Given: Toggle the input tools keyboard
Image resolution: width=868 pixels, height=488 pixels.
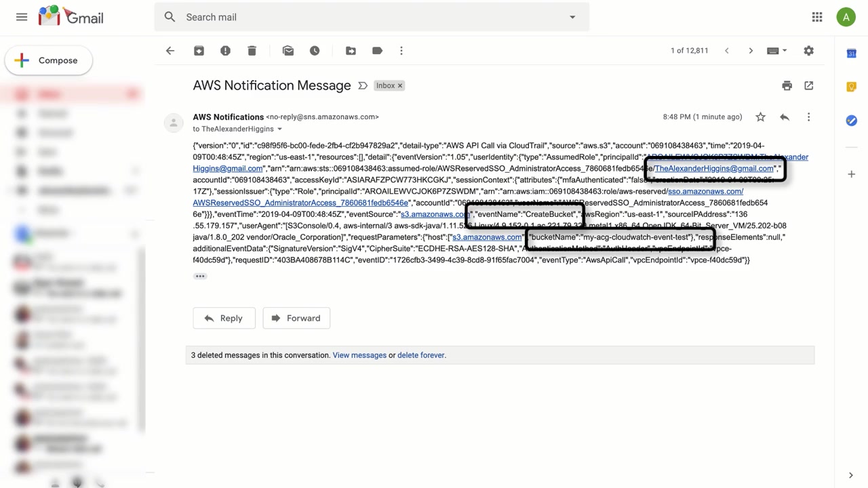Looking at the screenshot, I should pos(772,51).
